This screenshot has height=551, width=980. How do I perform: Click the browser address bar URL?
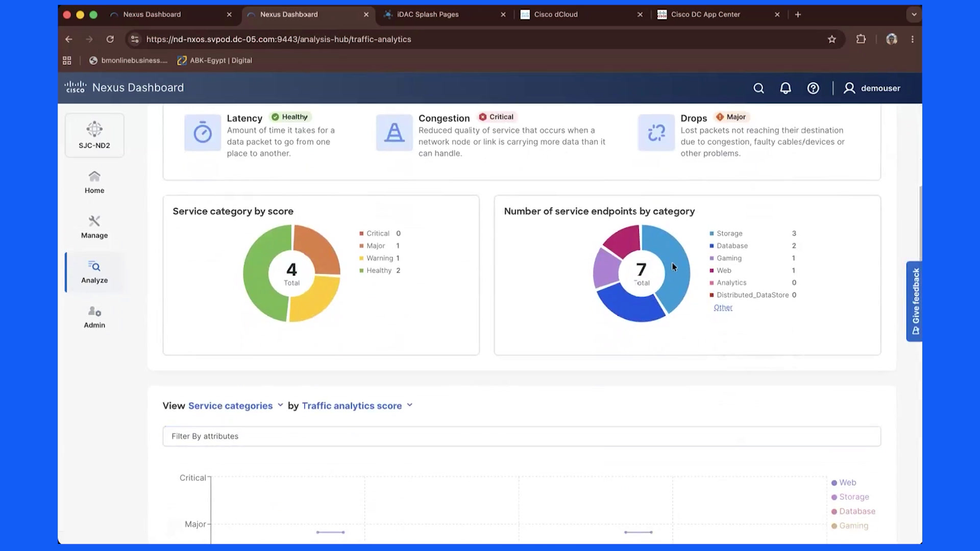279,39
